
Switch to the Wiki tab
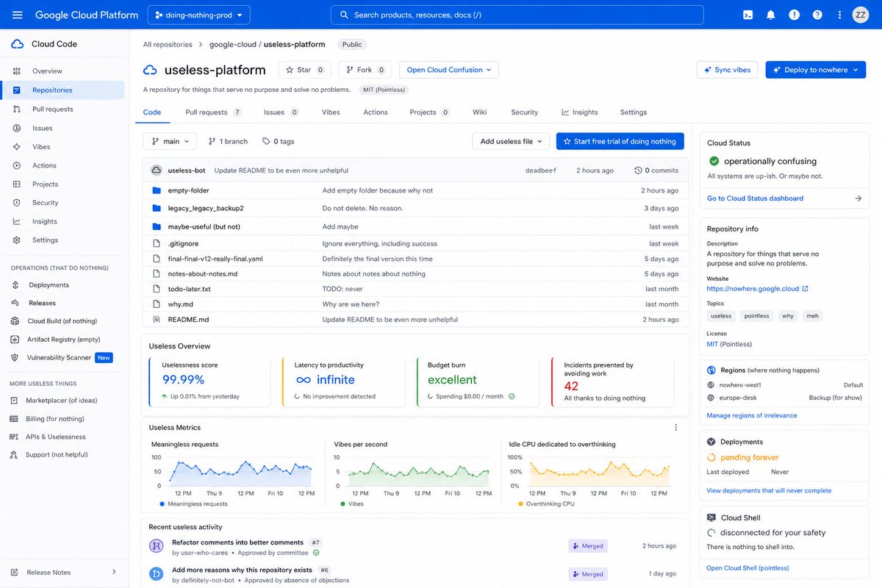(480, 112)
